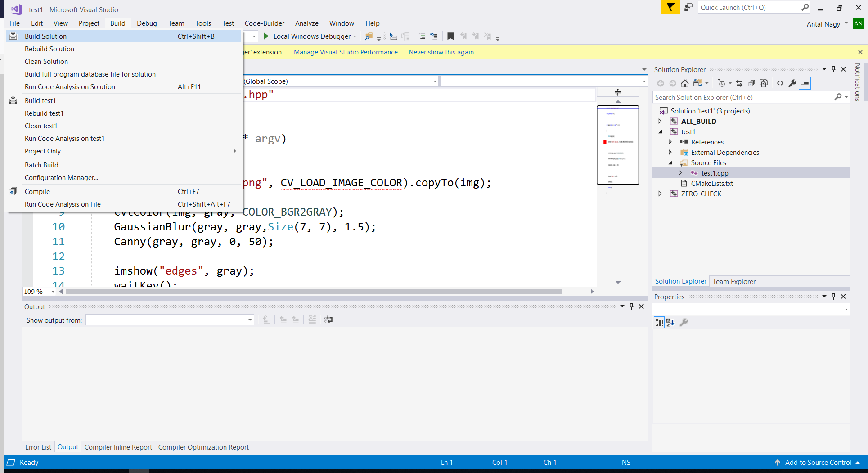Toggle Alphabetical sort in the Properties panel
The image size is (868, 473).
click(x=670, y=322)
